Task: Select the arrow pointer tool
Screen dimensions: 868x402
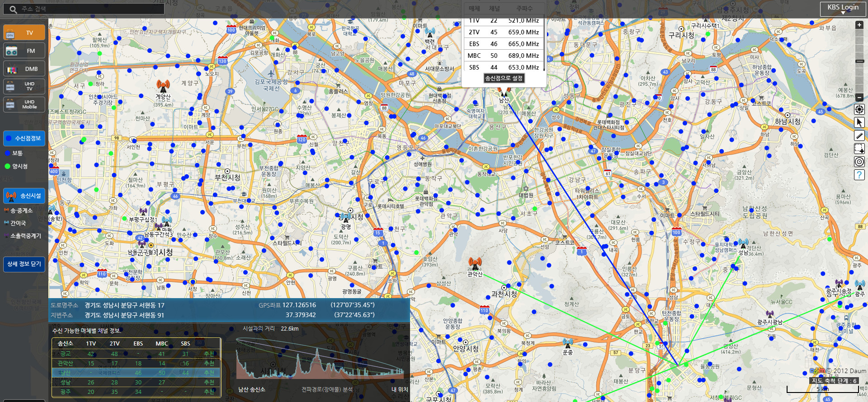Action: point(859,122)
